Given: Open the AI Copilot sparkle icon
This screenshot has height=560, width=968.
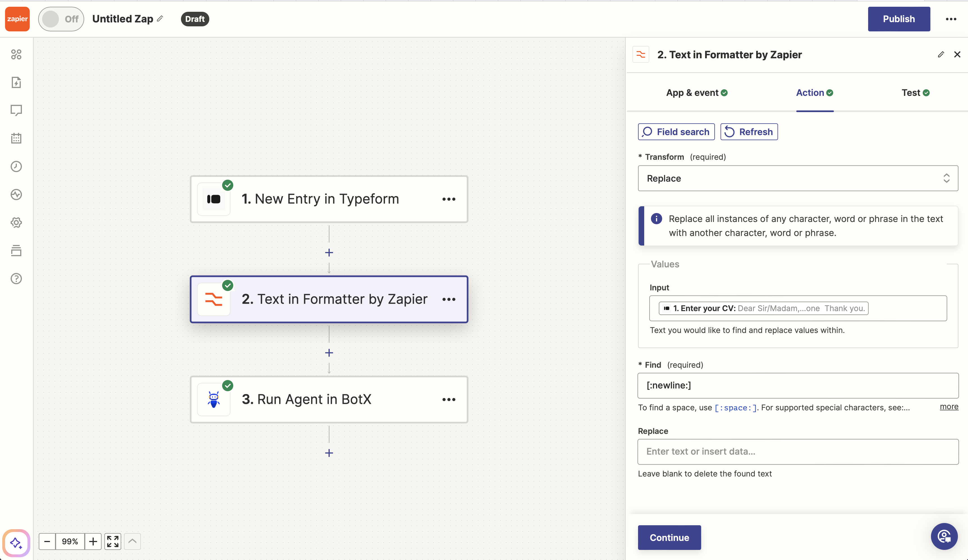Looking at the screenshot, I should (x=16, y=543).
